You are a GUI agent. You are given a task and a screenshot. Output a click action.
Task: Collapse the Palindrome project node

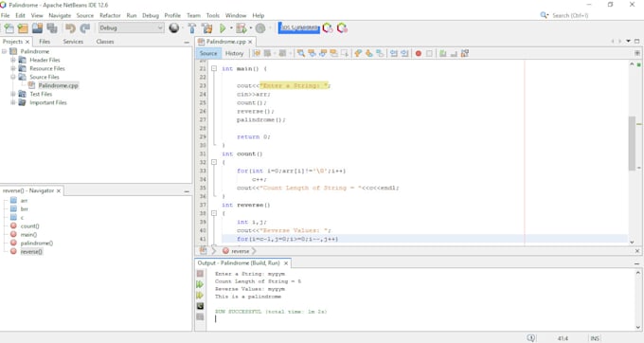[5, 51]
